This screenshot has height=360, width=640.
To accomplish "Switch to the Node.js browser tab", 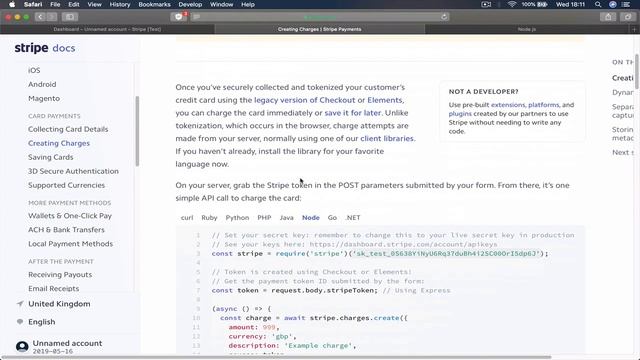I will [527, 29].
